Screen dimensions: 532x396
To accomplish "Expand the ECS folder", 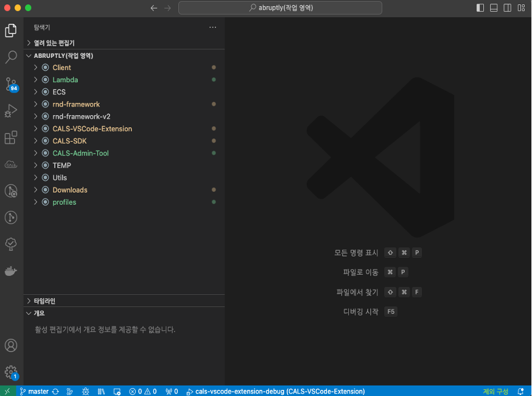I will 36,92.
